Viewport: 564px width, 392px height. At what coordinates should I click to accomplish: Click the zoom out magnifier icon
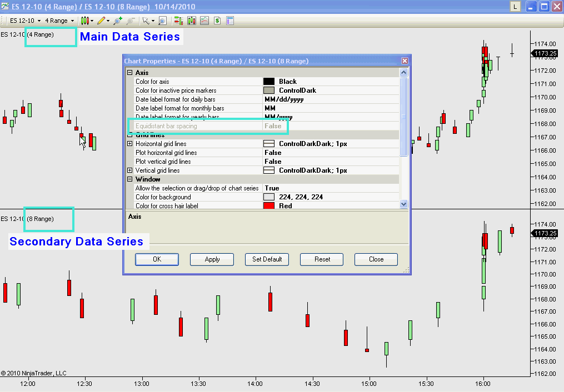coord(130,21)
